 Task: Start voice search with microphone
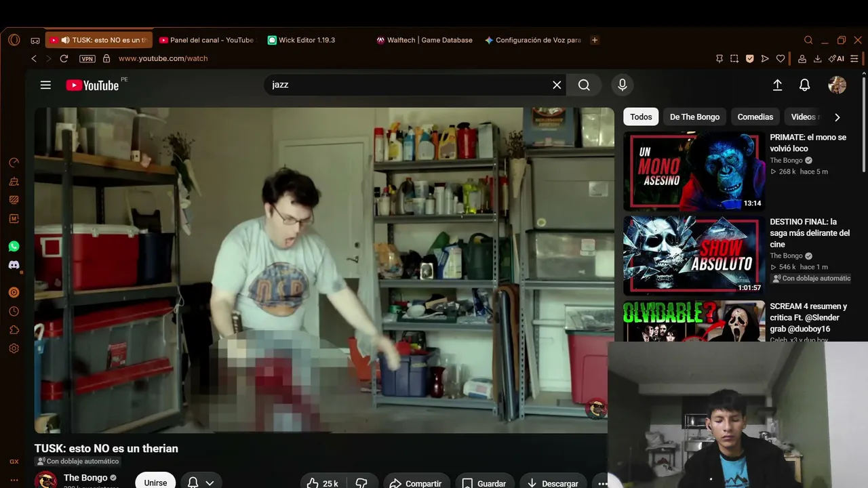(x=623, y=85)
